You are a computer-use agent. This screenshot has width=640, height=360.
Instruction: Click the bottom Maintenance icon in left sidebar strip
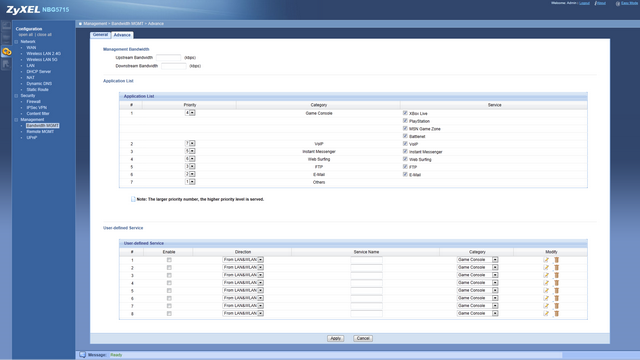tap(6, 64)
